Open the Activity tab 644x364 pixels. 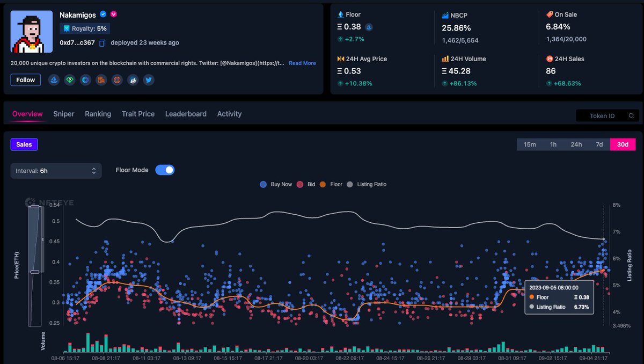pos(229,114)
